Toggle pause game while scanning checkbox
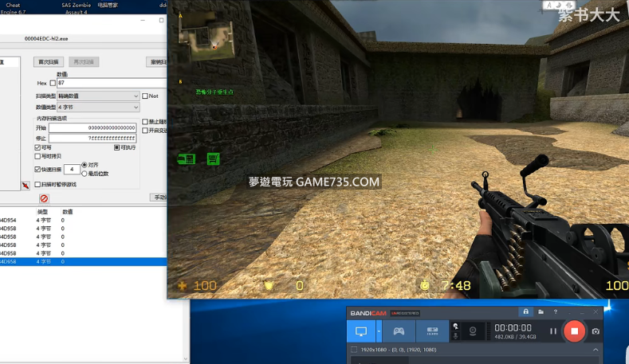 click(x=37, y=185)
